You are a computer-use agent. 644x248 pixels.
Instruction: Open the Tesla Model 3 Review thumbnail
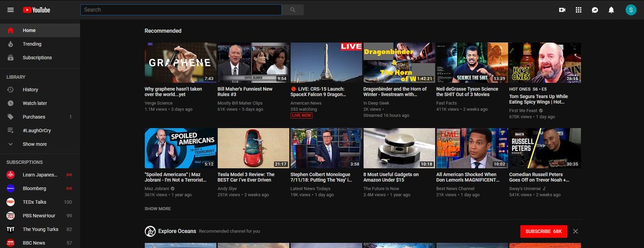[253, 148]
